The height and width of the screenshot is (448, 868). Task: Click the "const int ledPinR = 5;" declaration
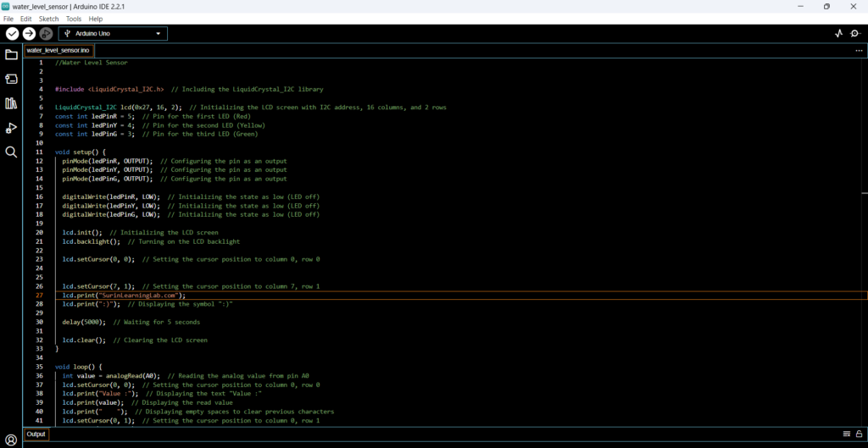[95, 116]
